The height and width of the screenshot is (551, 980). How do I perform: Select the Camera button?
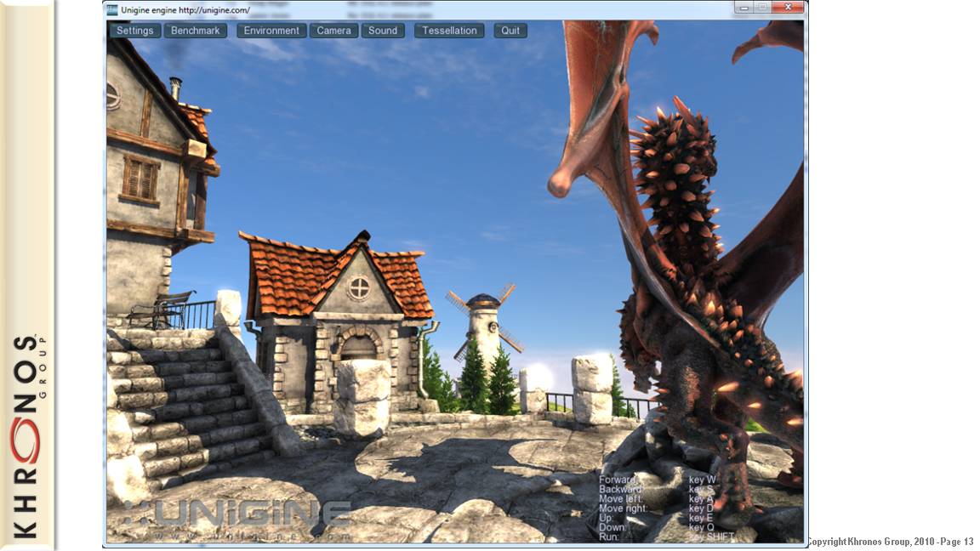(x=333, y=31)
